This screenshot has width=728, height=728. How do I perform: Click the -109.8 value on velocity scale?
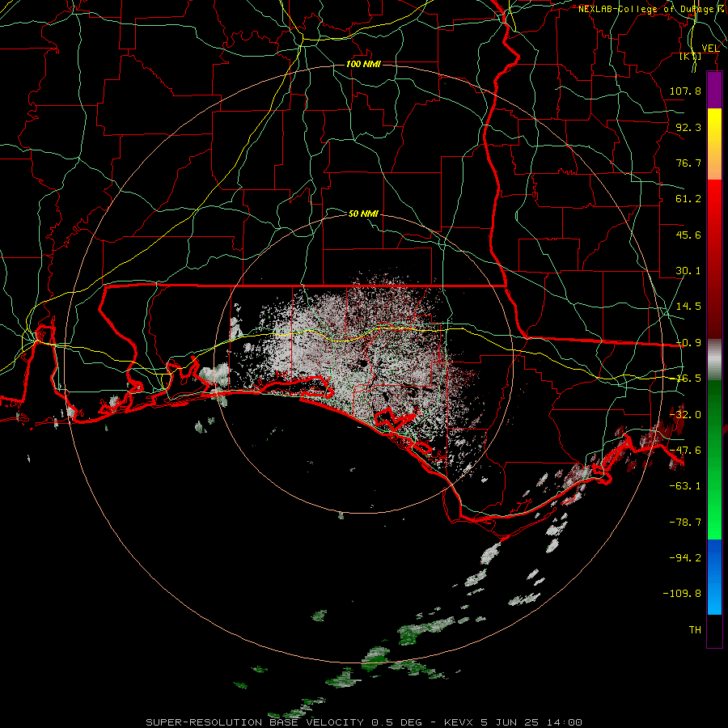pyautogui.click(x=682, y=594)
